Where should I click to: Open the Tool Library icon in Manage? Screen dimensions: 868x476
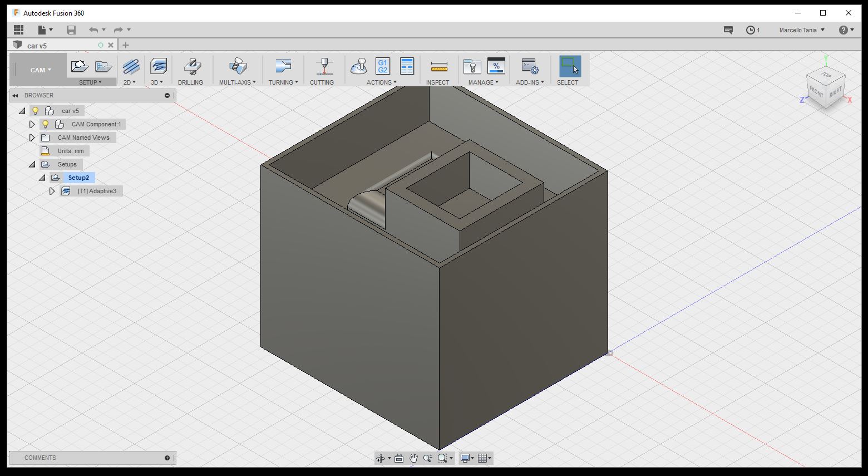pos(472,66)
